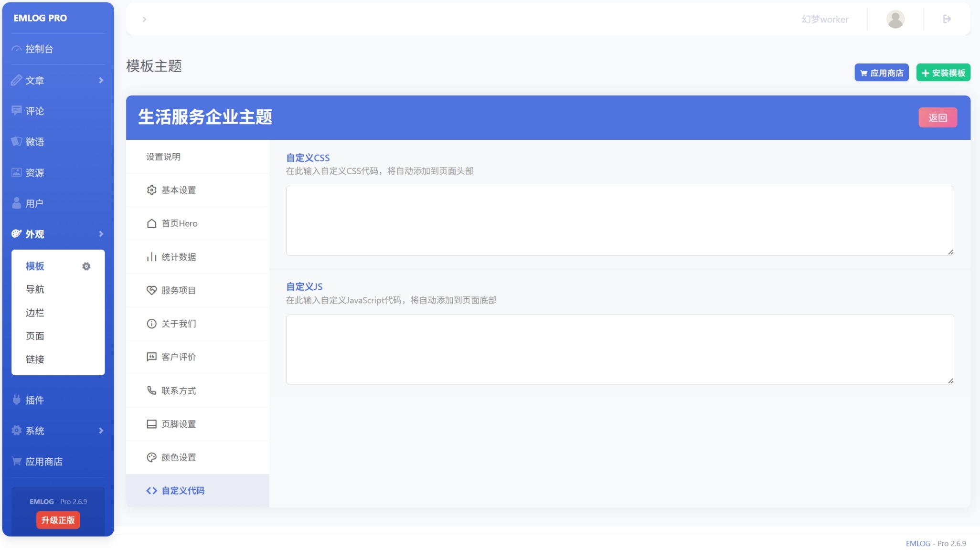Click the gear icon beside 模板

pos(86,266)
